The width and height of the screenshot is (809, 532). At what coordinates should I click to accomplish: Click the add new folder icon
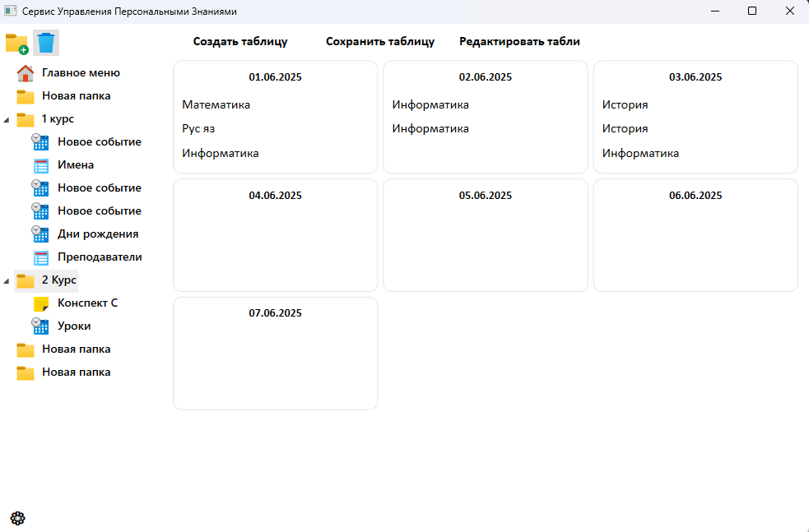(17, 44)
